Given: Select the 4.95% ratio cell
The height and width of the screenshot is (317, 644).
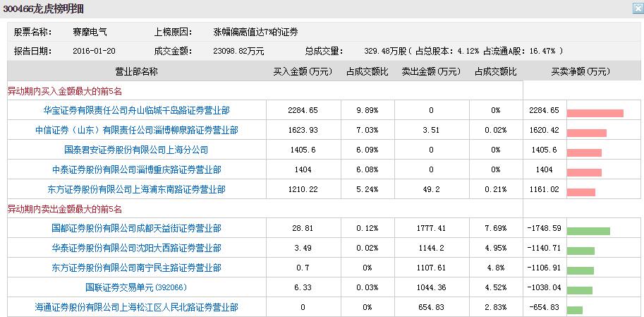Looking at the screenshot, I should point(496,248).
